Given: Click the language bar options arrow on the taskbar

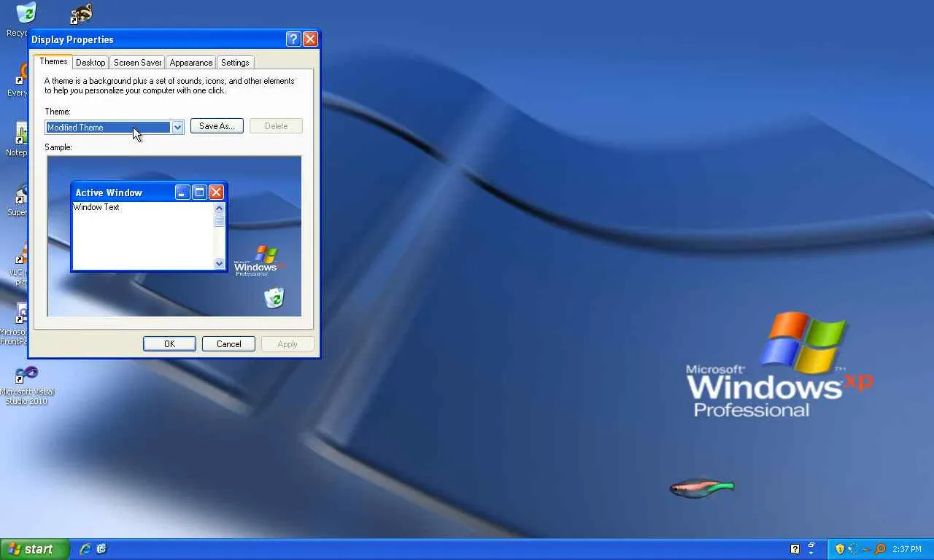Looking at the screenshot, I should (x=811, y=553).
